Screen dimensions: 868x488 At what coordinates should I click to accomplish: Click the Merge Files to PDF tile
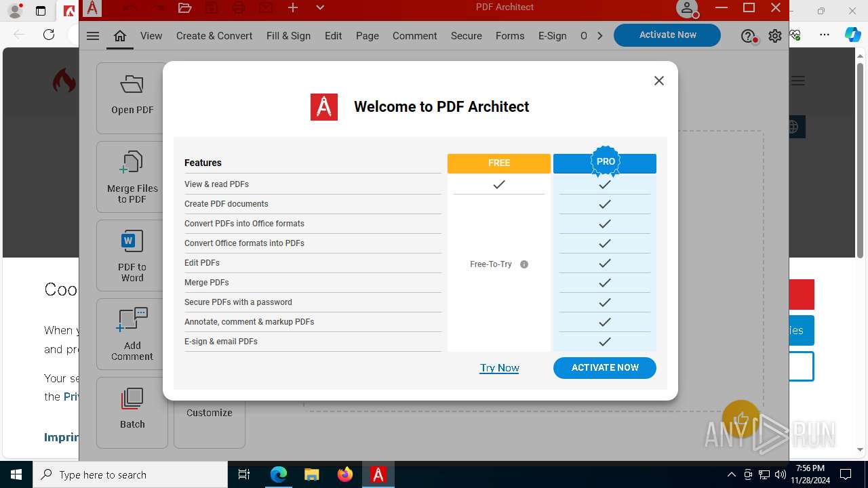tap(132, 177)
